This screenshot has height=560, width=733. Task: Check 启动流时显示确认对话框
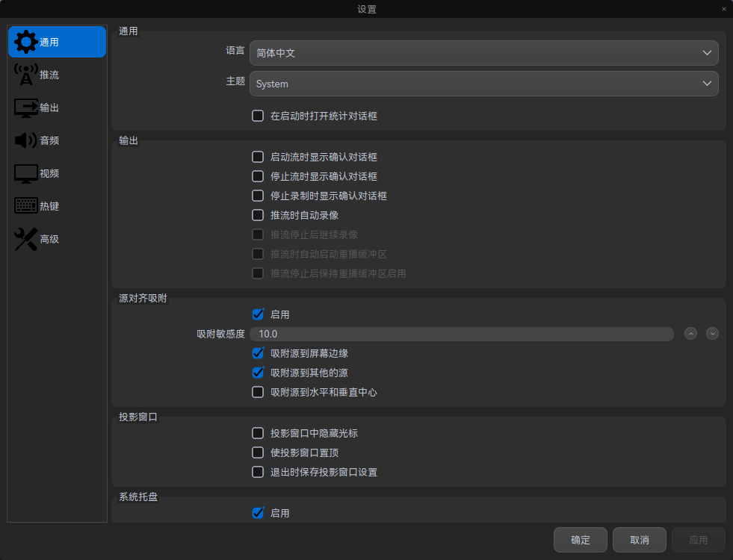coord(258,157)
